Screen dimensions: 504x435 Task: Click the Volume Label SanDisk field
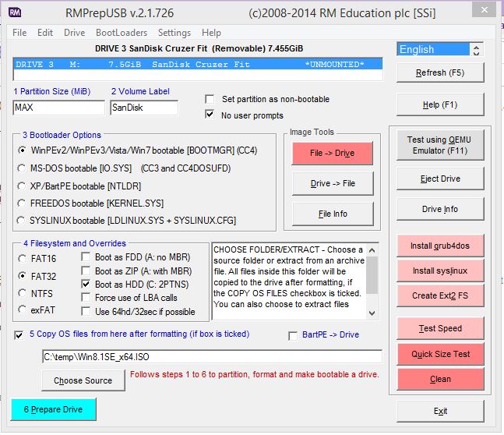click(x=144, y=108)
